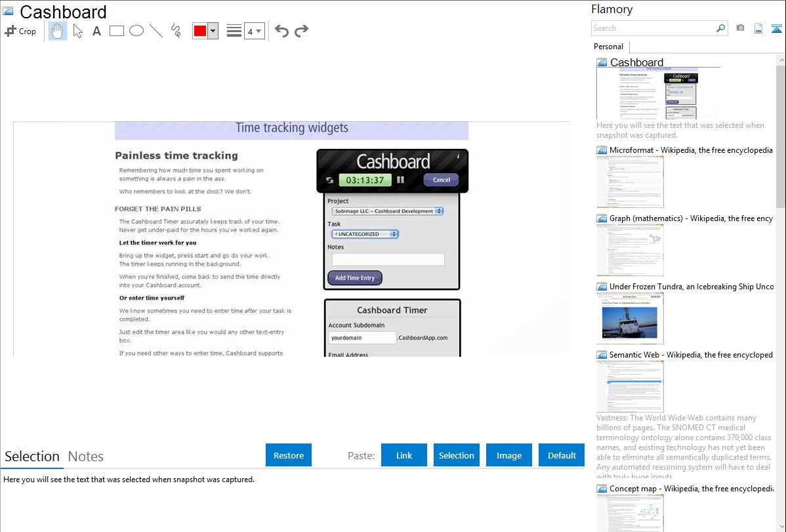This screenshot has height=532, width=786.
Task: Click the icon beside Graph (mathematics) title
Action: [602, 218]
